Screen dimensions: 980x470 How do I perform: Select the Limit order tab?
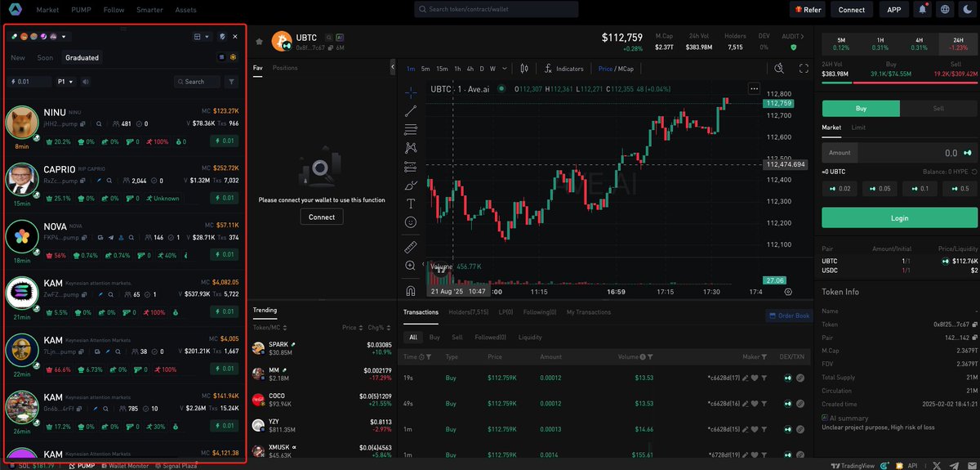858,128
